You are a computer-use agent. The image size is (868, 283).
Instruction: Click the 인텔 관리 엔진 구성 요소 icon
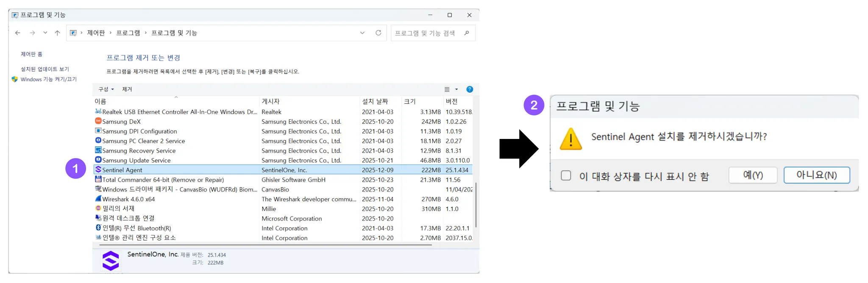[98, 238]
